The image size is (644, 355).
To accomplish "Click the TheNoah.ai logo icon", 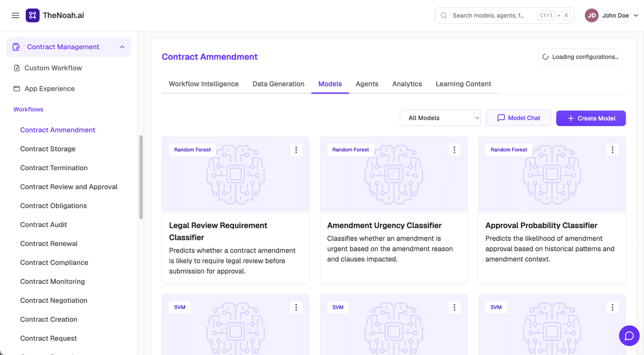I will [33, 16].
